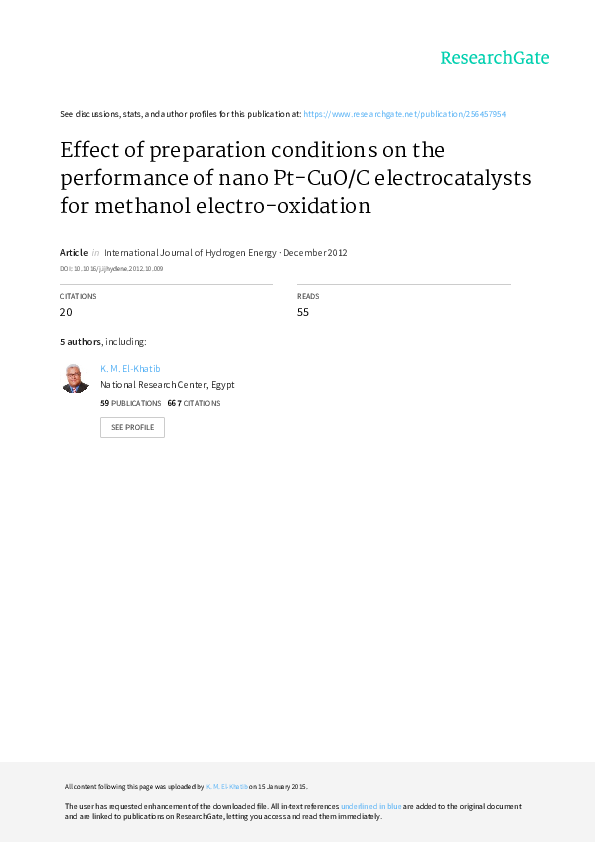
Task: Click the International Journal of Hydrogen Energy name
Action: 190,253
